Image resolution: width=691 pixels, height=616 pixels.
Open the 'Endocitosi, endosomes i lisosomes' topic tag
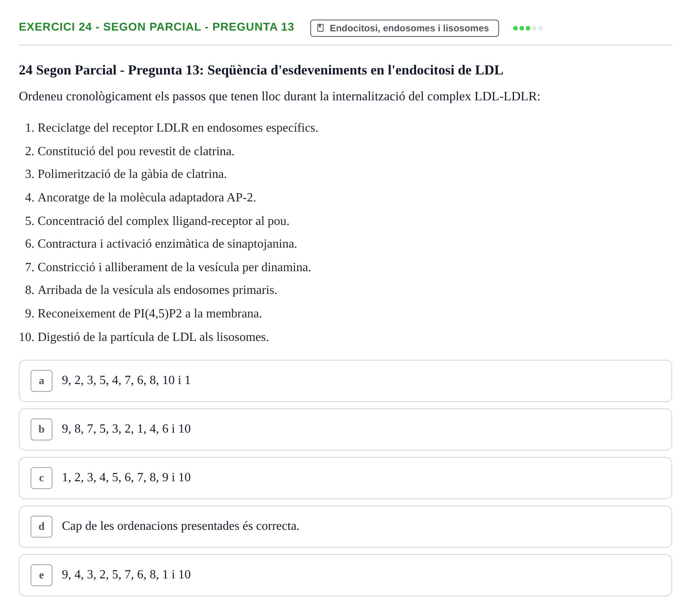(x=404, y=28)
